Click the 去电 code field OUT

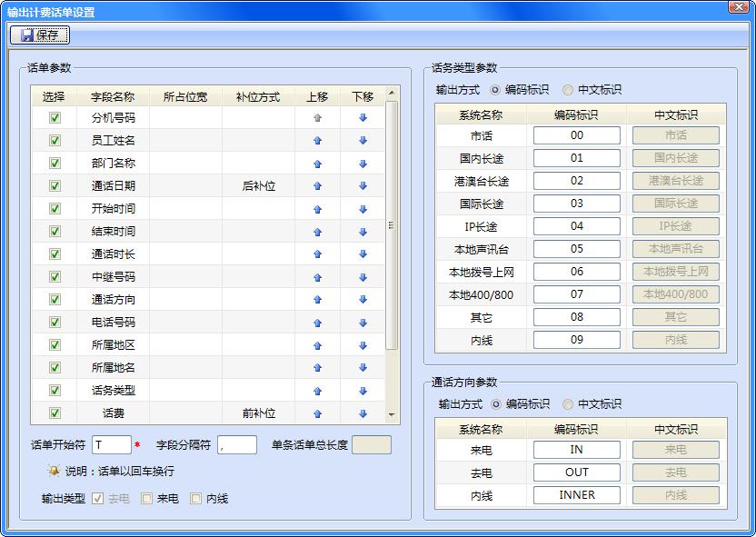576,472
